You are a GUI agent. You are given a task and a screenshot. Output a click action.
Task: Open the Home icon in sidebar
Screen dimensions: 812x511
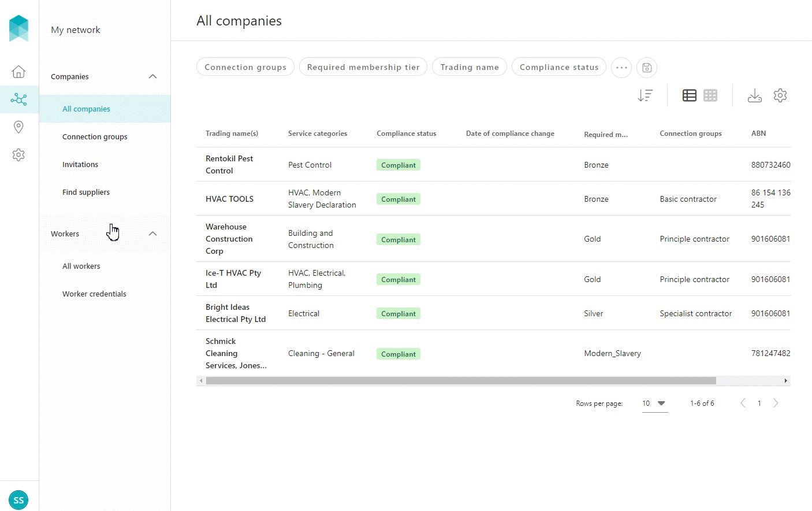click(x=18, y=72)
